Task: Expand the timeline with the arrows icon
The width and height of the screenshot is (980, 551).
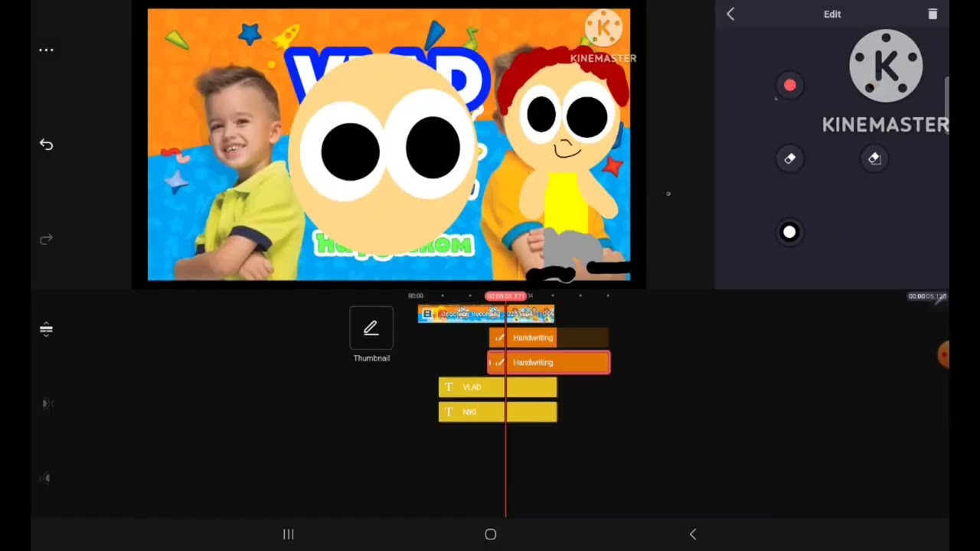Action: point(46,329)
